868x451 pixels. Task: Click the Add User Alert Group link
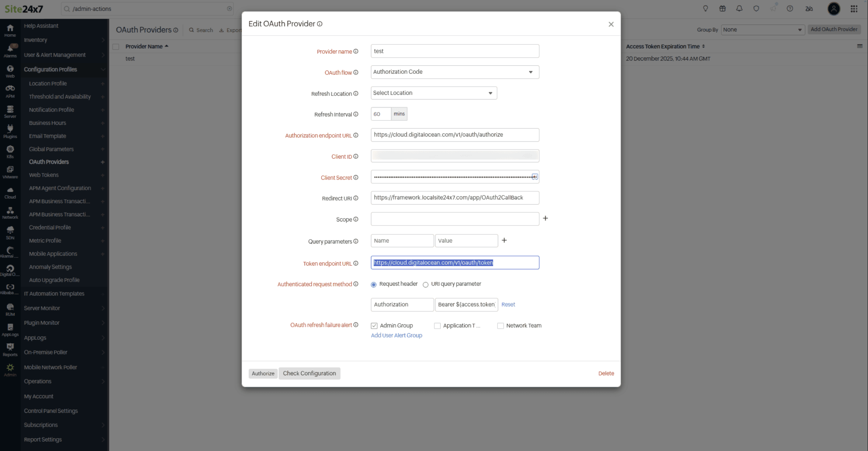(396, 335)
